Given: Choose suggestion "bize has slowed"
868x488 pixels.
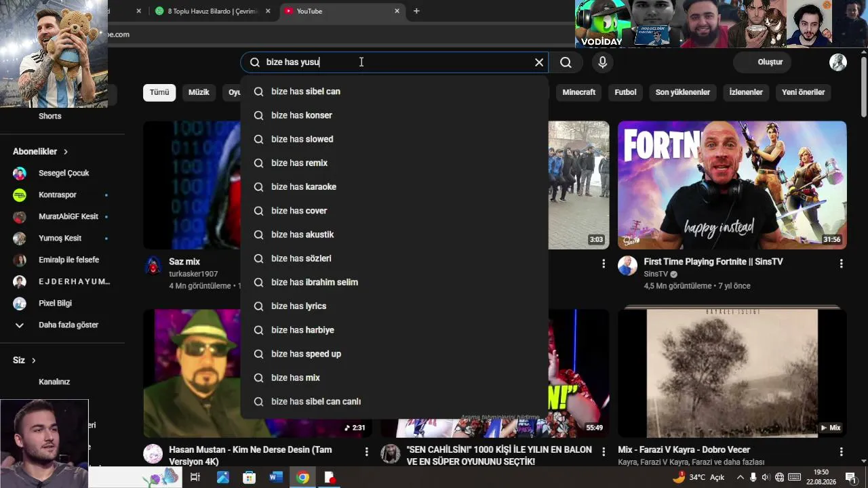Looking at the screenshot, I should 395,139.
